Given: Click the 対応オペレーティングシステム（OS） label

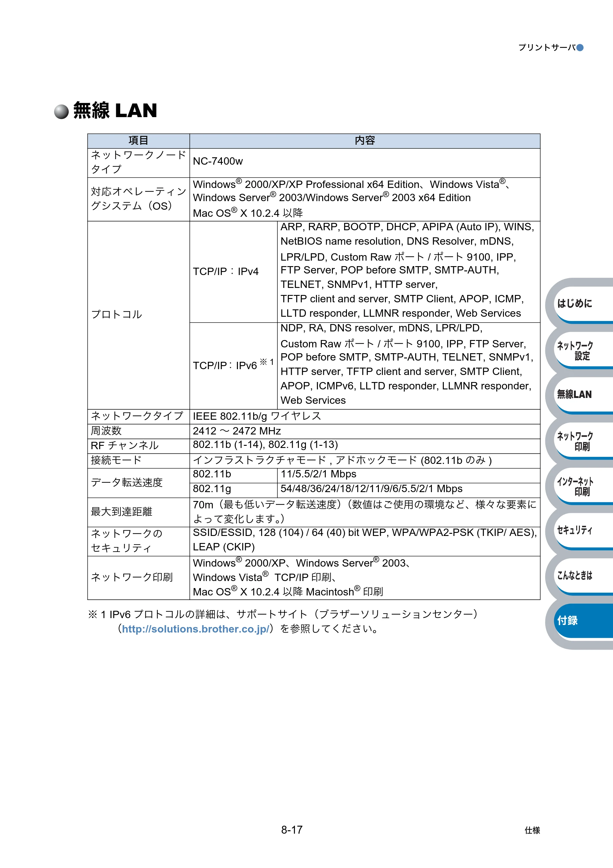Looking at the screenshot, I should (138, 199).
